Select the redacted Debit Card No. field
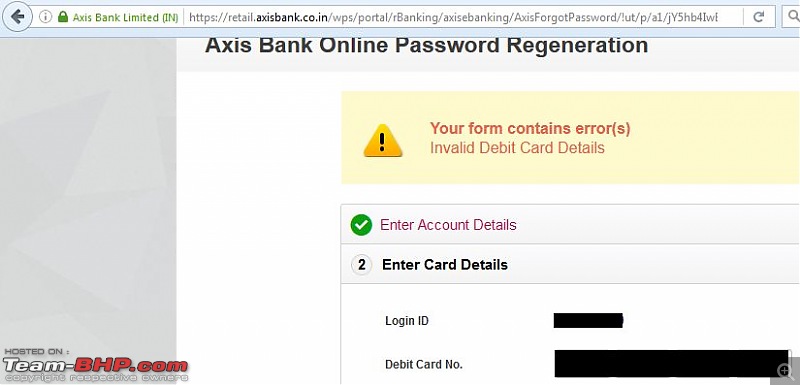 pos(671,364)
